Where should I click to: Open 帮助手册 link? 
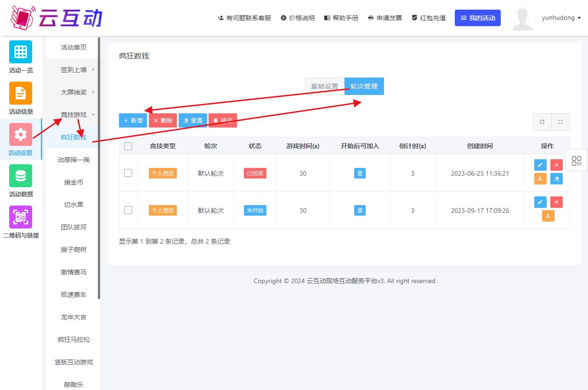pos(341,18)
